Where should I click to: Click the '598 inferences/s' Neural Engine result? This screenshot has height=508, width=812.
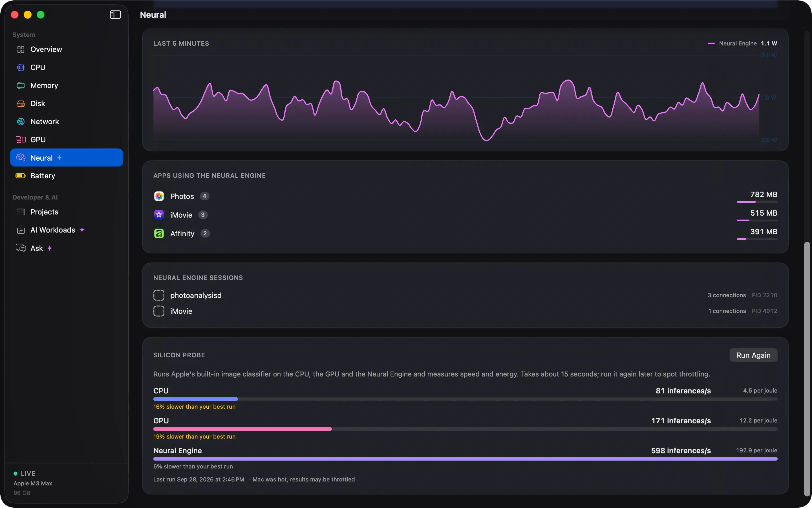point(681,450)
